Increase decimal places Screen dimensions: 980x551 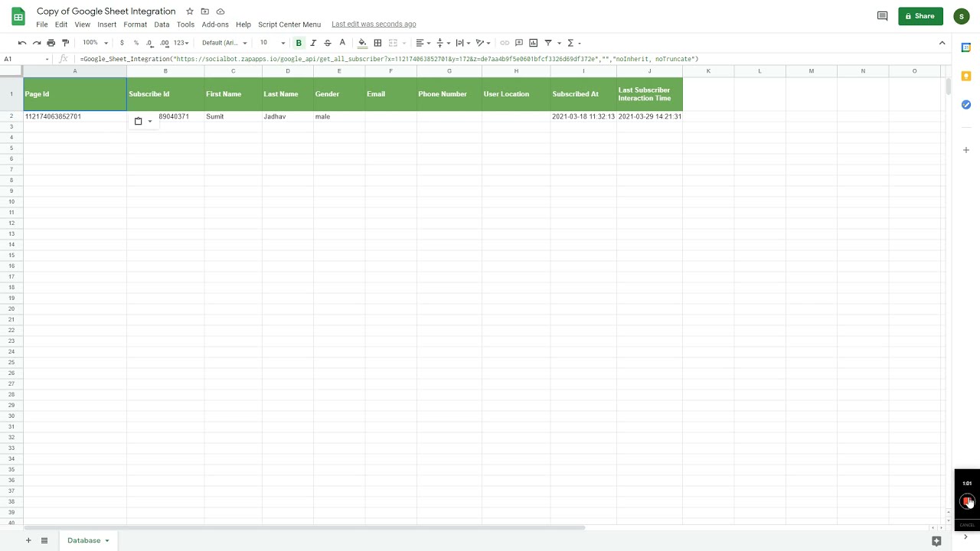[x=165, y=43]
